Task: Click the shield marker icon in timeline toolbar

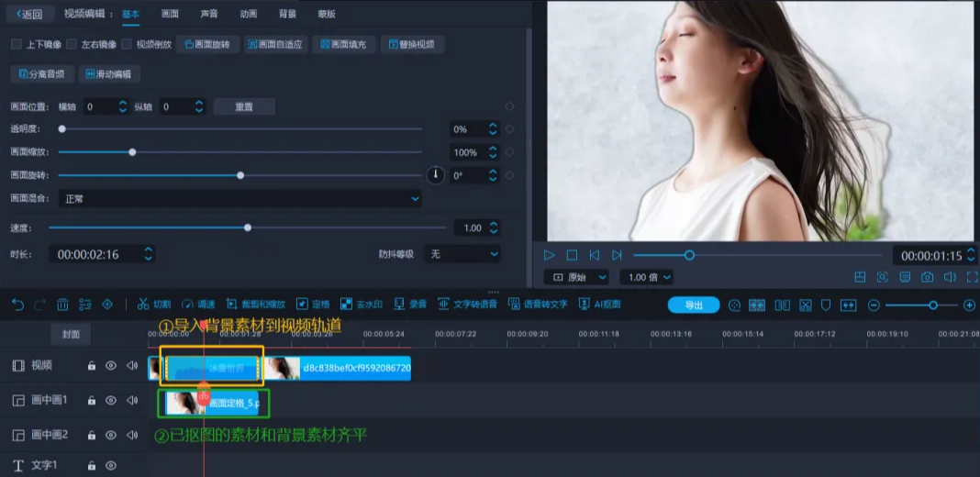Action: pos(826,305)
